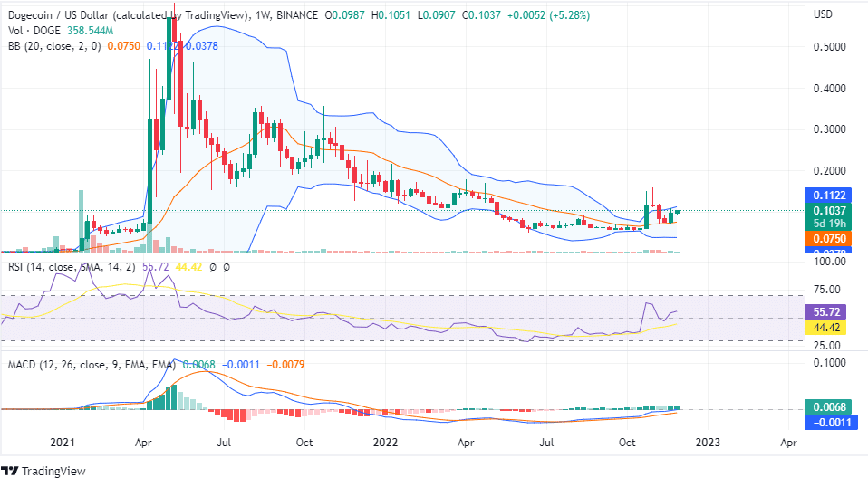Image resolution: width=868 pixels, height=487 pixels.
Task: Click the RSI (14, close, SMA, 14, 2) legend
Action: coord(72,267)
